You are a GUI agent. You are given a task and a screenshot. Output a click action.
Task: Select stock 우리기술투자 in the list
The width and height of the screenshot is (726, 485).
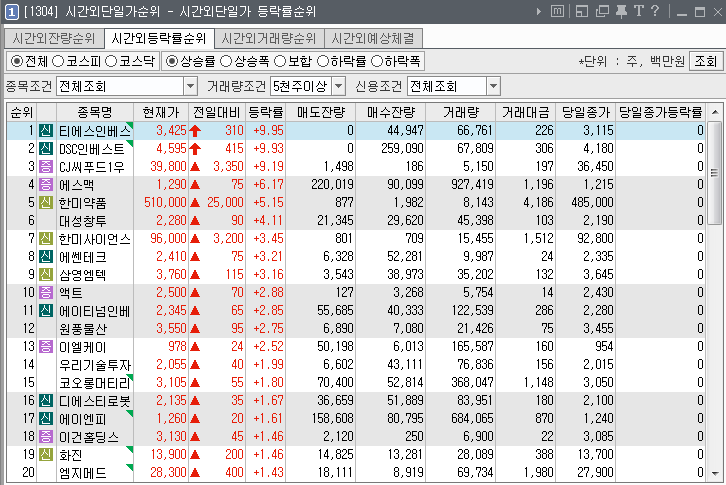click(x=95, y=365)
